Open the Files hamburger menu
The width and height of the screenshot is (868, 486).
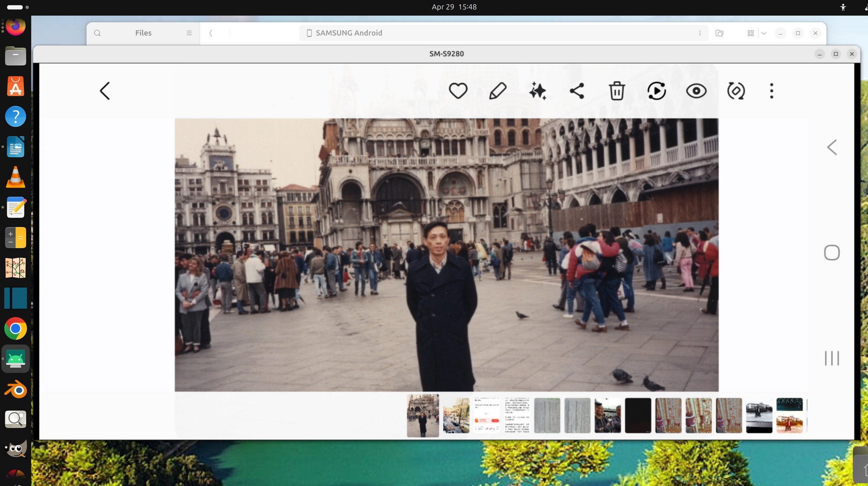tap(189, 33)
